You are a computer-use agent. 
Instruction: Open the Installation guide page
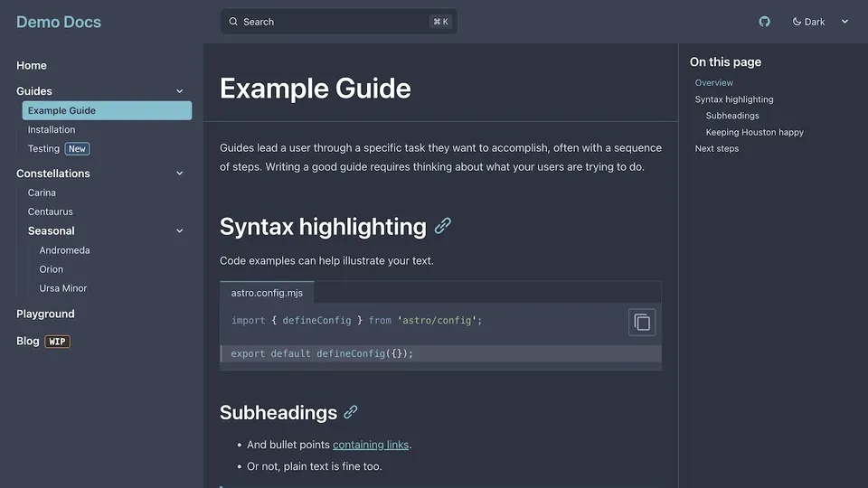point(52,130)
